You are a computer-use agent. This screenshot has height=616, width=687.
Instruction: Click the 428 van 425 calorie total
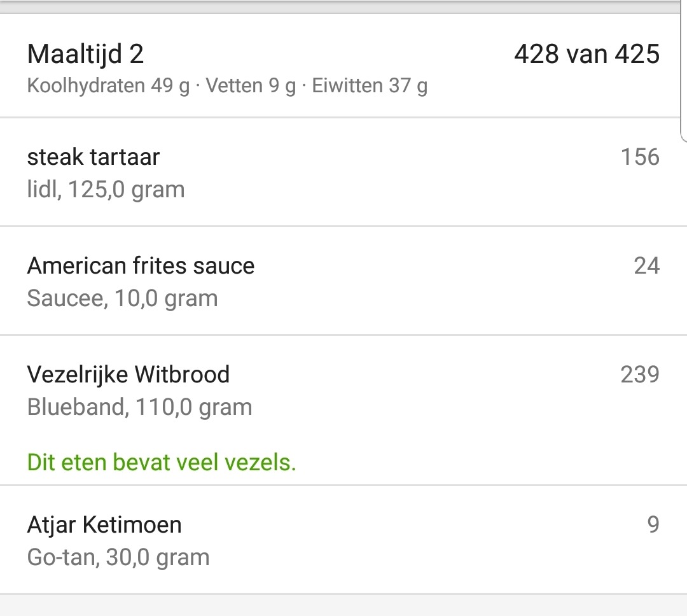tap(586, 54)
